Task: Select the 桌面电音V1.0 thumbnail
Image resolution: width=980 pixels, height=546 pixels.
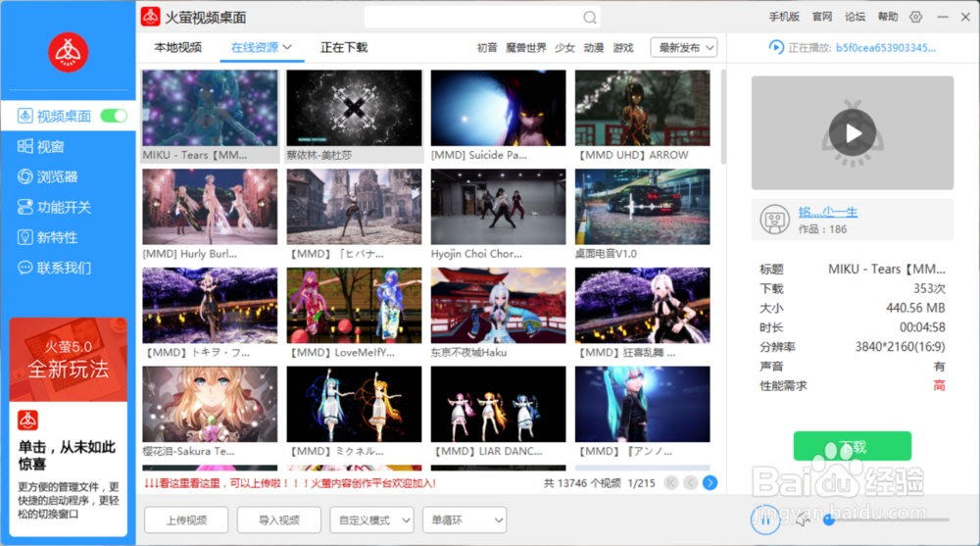Action: (x=643, y=207)
